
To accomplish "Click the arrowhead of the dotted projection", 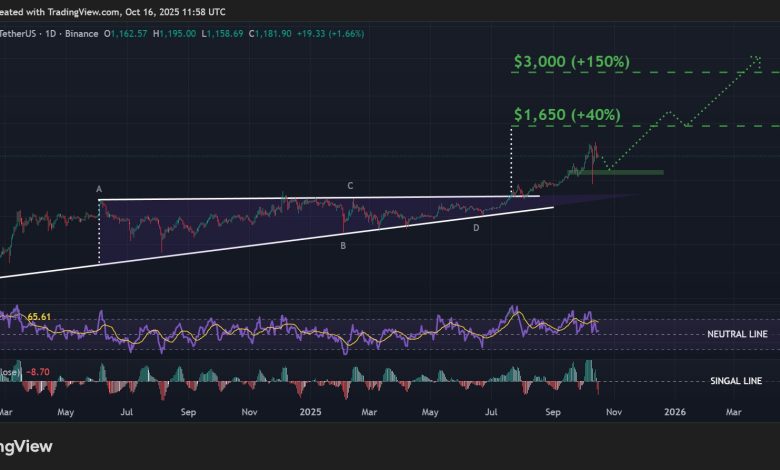I will (757, 62).
